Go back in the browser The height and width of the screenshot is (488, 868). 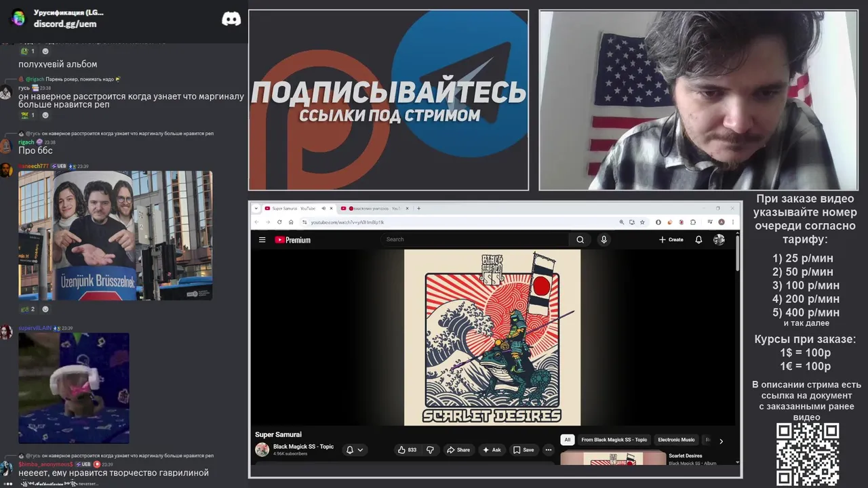[x=257, y=222]
